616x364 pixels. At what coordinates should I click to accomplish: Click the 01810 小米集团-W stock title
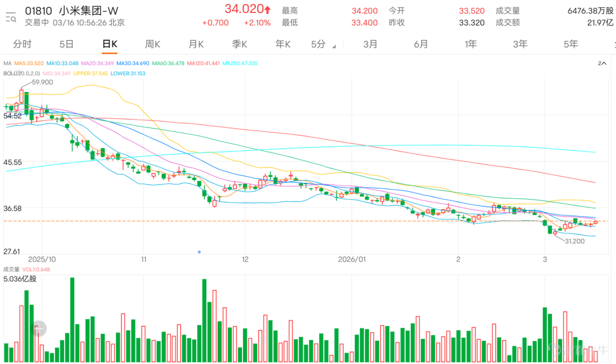(x=72, y=11)
